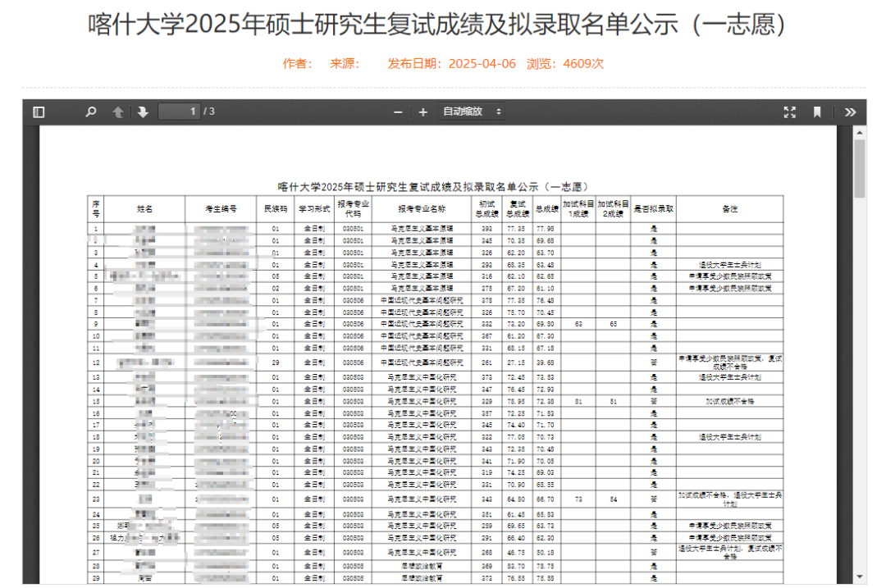Click the 报考专业代码 column header

pos(353,209)
